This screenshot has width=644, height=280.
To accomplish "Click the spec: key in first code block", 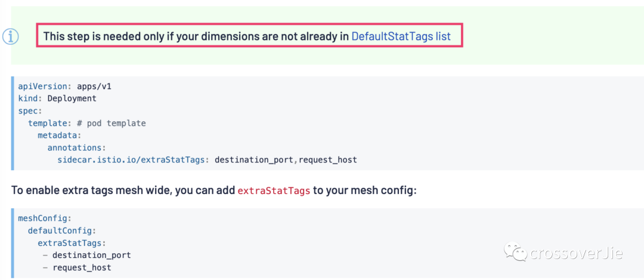I will [x=30, y=111].
